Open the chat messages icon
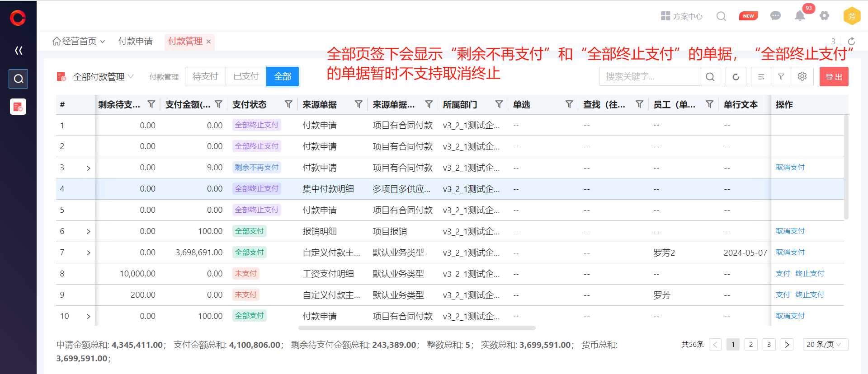The height and width of the screenshot is (374, 868). coord(775,16)
